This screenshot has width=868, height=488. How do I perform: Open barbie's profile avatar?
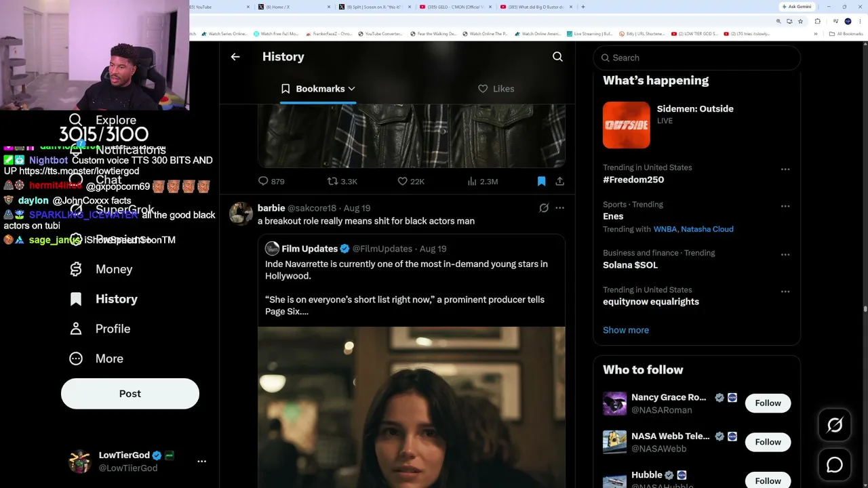241,213
